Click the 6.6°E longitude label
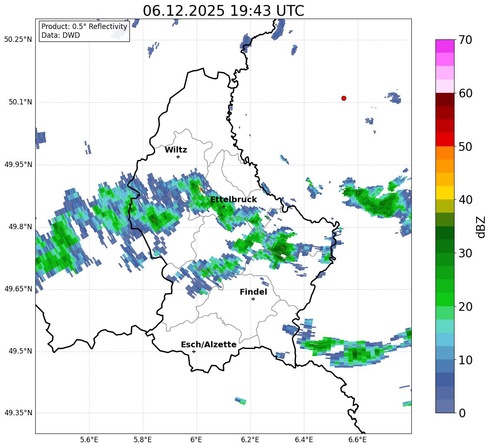Viewport: 491px width, 448px height. click(357, 440)
